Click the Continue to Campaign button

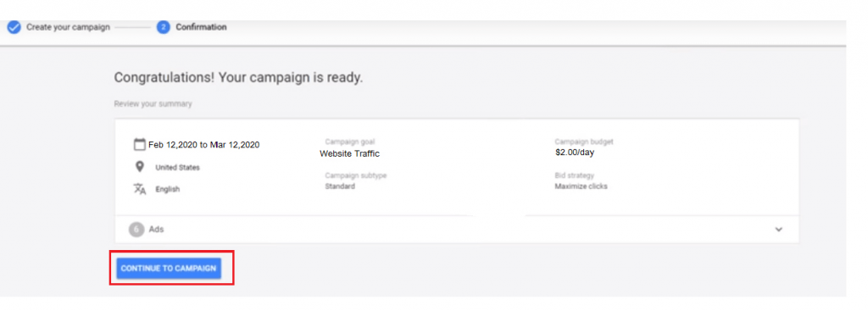click(x=169, y=269)
